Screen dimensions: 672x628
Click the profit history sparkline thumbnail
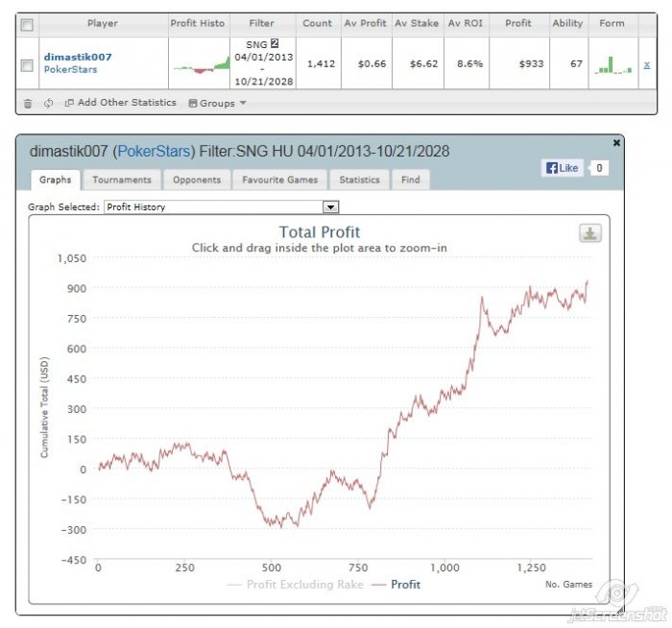point(201,64)
